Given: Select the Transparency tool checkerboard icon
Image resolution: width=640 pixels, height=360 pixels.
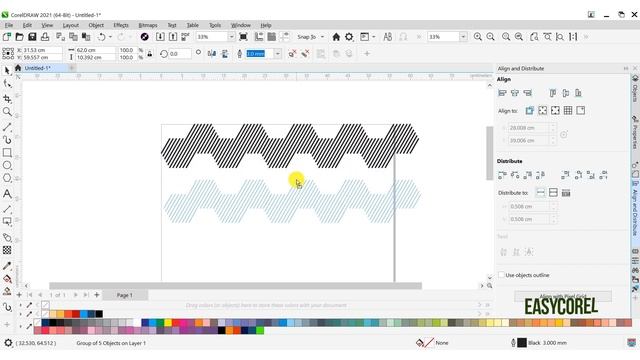Looking at the screenshot, I should 7,250.
